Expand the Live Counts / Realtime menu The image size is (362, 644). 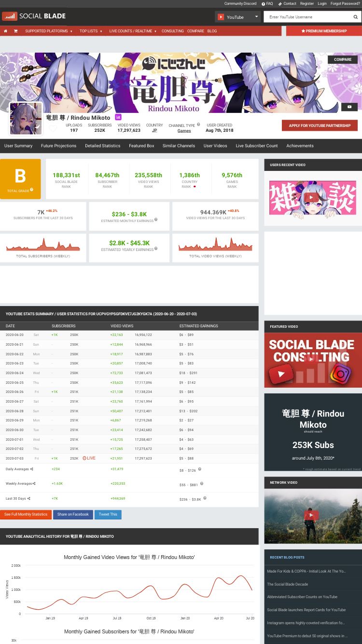(x=133, y=31)
